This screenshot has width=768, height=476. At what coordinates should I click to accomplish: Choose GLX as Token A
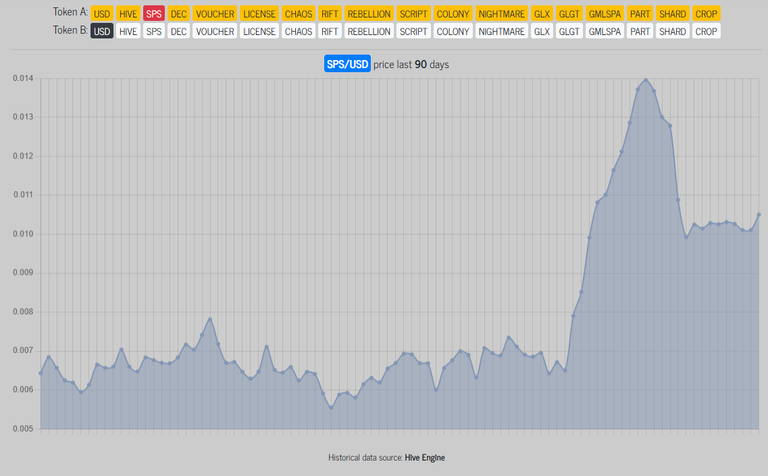pyautogui.click(x=542, y=14)
